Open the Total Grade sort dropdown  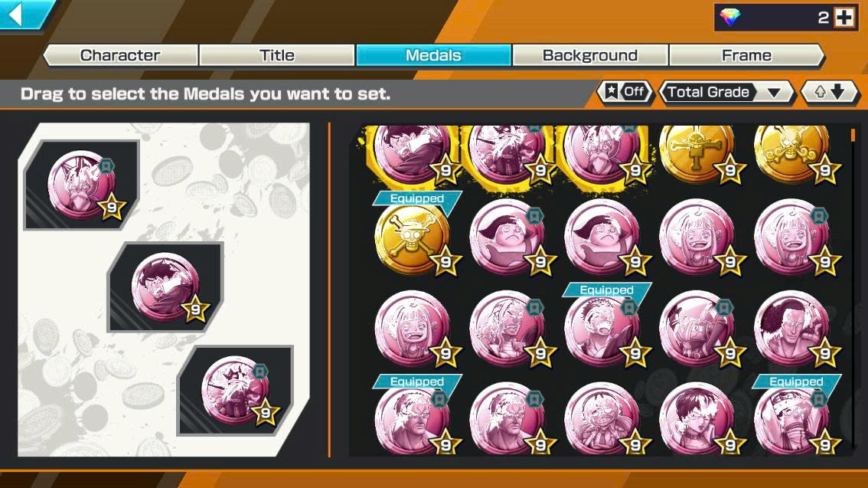[727, 92]
